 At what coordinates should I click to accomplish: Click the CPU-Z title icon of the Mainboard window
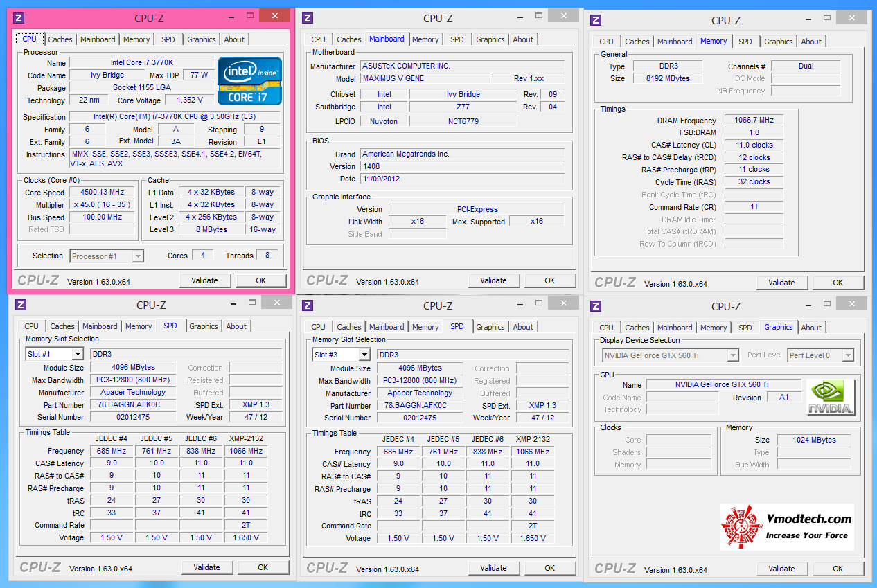click(x=308, y=18)
